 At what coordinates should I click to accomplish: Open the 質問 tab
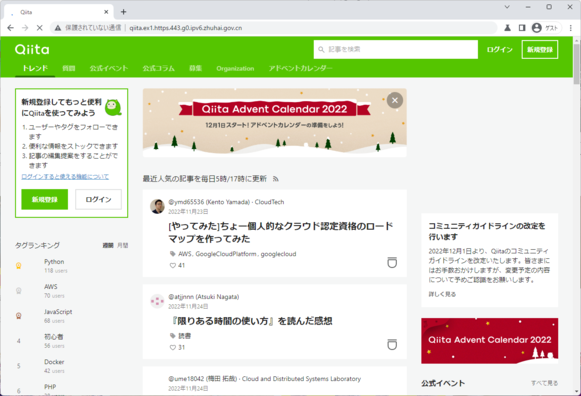[69, 69]
